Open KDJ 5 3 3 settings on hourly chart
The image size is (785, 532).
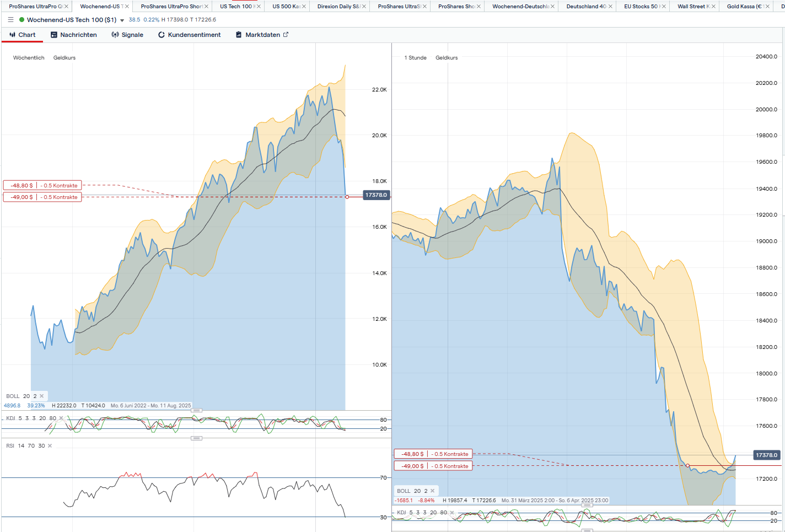coord(422,513)
